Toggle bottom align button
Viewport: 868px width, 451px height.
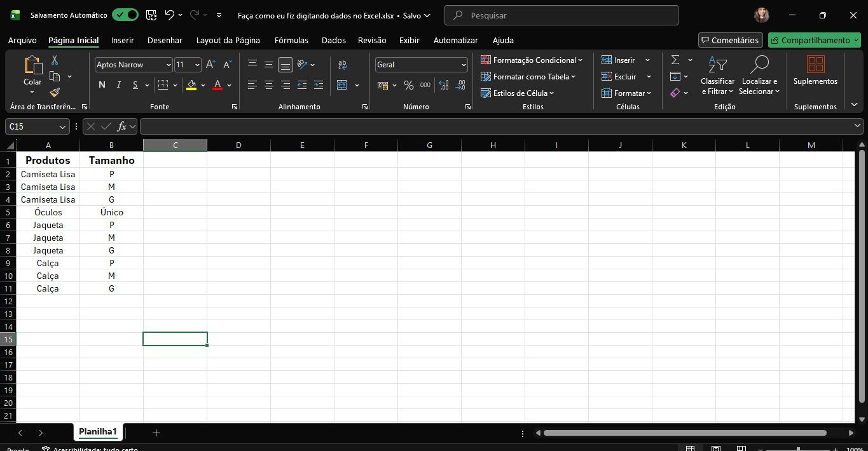286,64
